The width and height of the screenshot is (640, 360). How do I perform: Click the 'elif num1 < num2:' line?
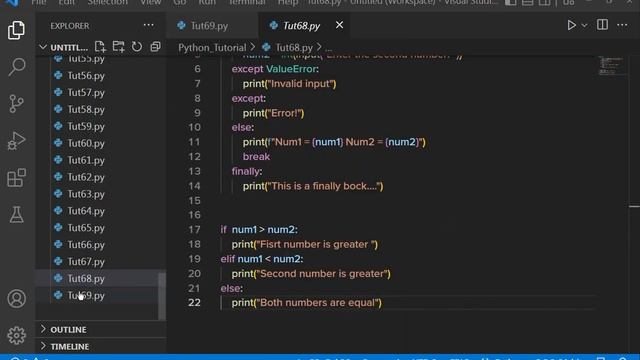point(262,259)
